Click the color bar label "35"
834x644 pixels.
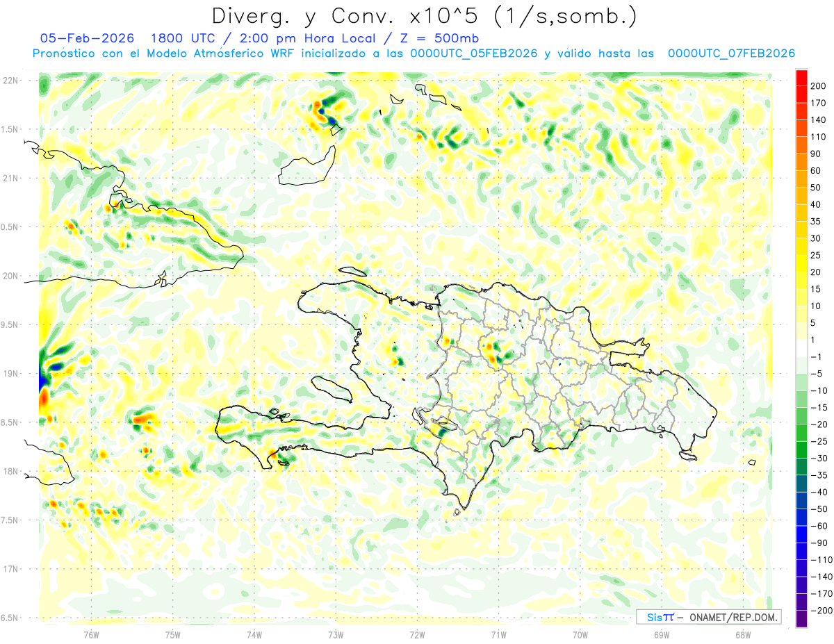point(816,222)
